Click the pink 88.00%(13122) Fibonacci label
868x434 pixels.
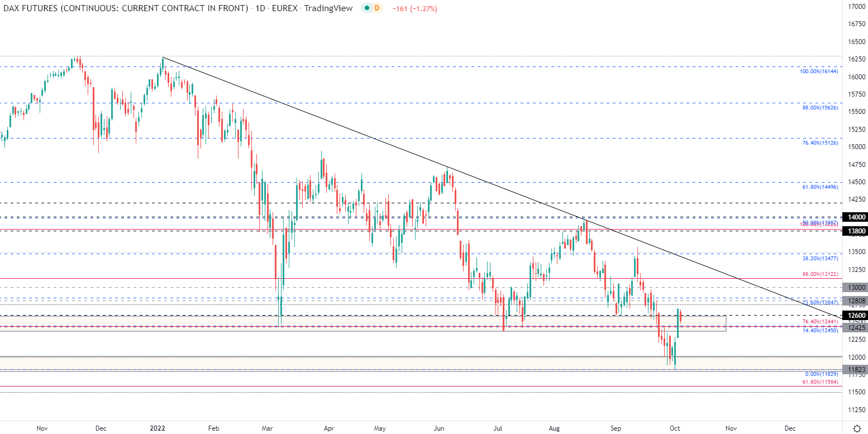(820, 274)
